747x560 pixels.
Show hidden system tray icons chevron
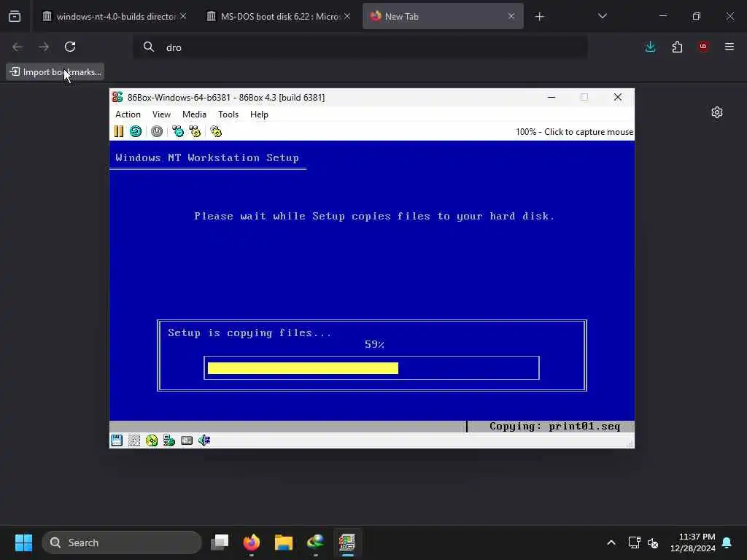[x=611, y=542]
